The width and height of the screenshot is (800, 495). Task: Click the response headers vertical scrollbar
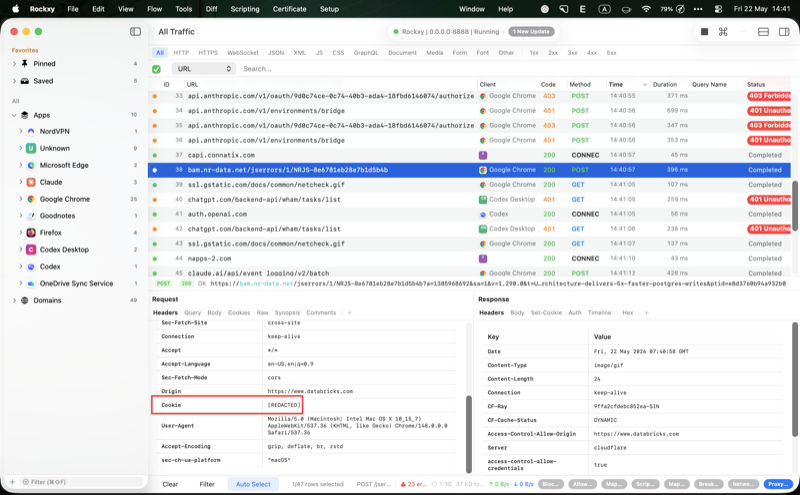[x=794, y=379]
